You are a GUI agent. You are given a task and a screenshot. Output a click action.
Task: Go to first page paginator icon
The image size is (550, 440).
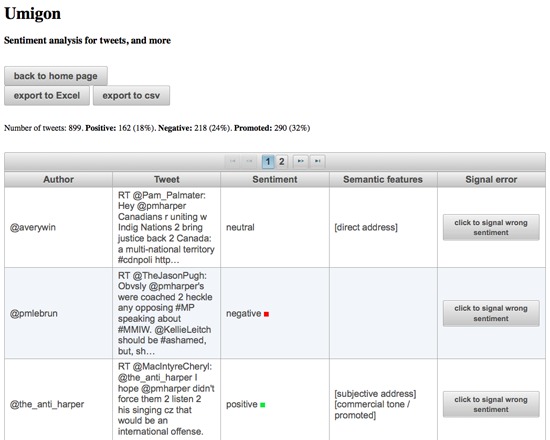point(233,161)
